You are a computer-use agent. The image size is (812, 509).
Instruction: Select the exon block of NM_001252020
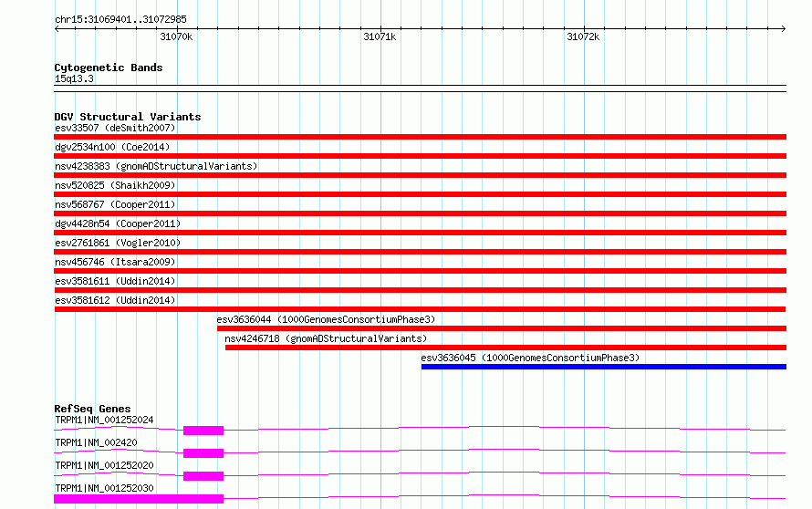(203, 476)
